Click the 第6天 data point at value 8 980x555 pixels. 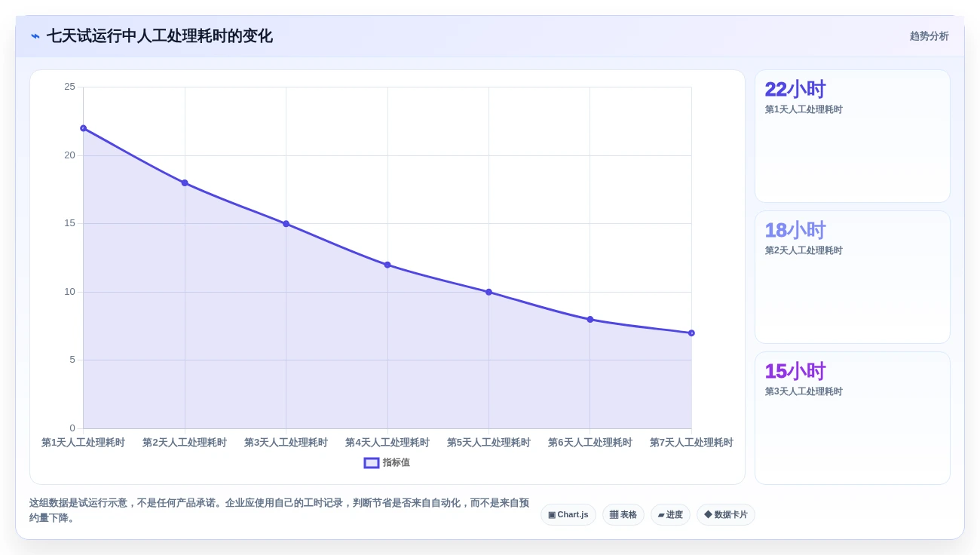click(590, 320)
